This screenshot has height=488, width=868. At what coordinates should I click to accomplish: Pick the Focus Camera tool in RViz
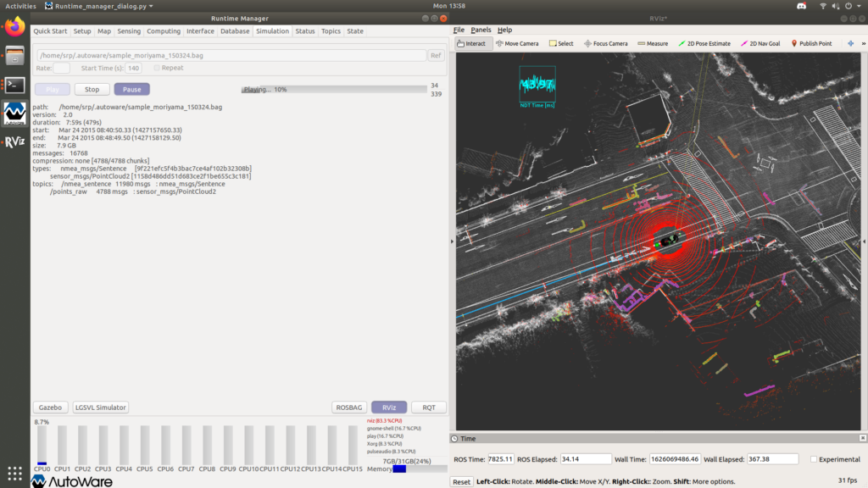(605, 43)
